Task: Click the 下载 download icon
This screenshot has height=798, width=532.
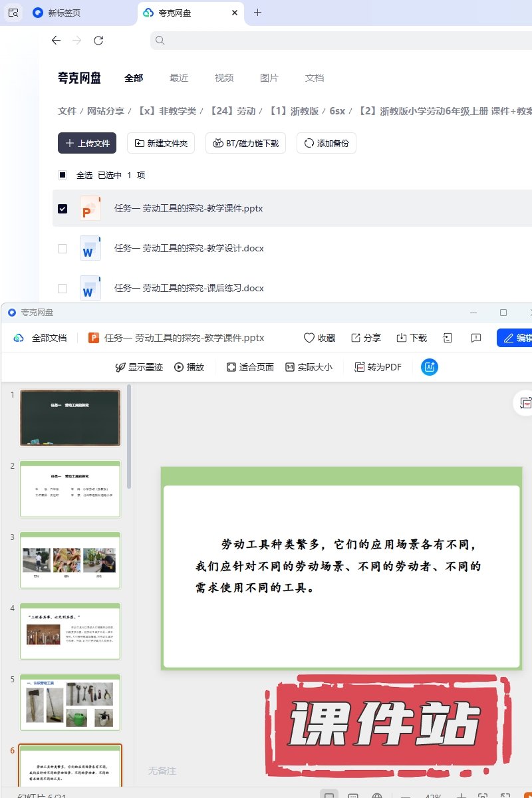Action: tap(402, 338)
